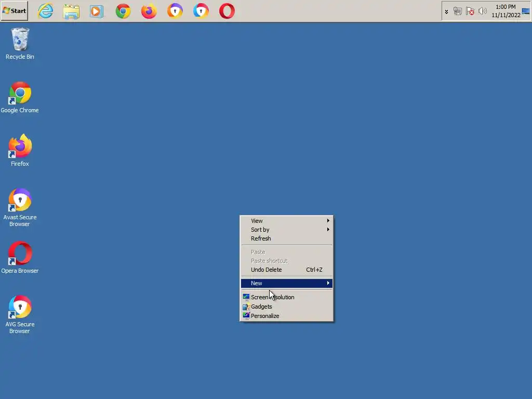Choose Refresh in the context menu
Image resolution: width=532 pixels, height=399 pixels.
click(287, 238)
